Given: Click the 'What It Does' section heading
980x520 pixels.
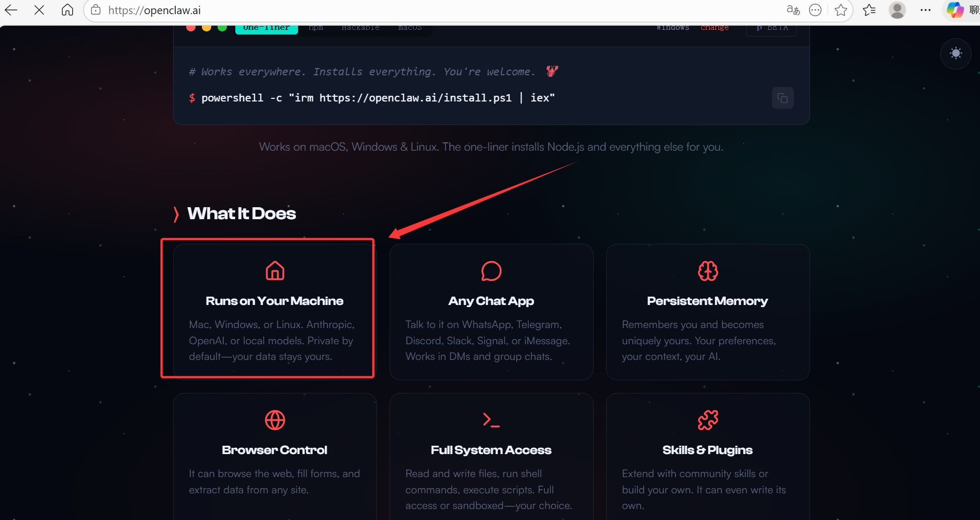Looking at the screenshot, I should [x=242, y=213].
